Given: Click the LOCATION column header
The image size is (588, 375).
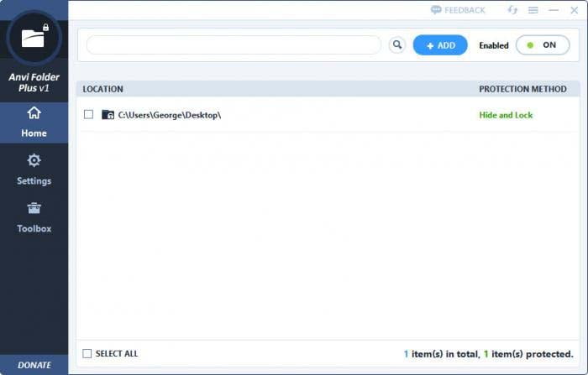Looking at the screenshot, I should tap(102, 89).
